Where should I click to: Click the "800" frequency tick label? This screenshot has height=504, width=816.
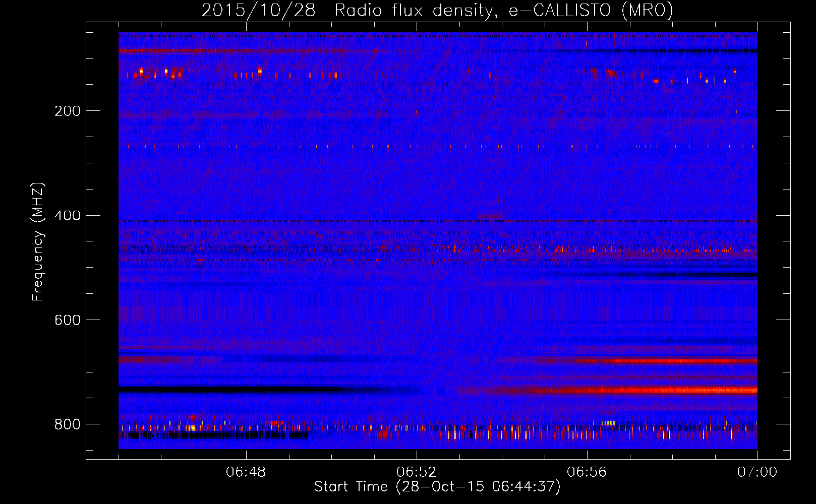point(67,424)
